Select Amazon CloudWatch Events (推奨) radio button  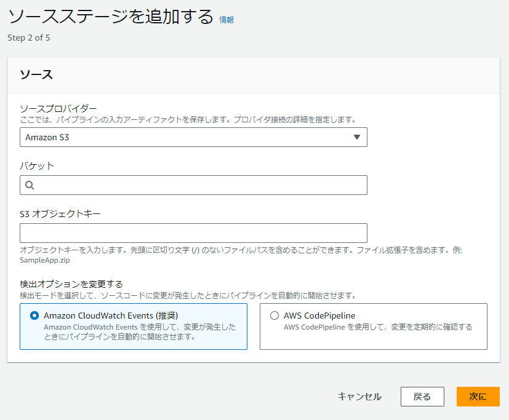(x=34, y=315)
